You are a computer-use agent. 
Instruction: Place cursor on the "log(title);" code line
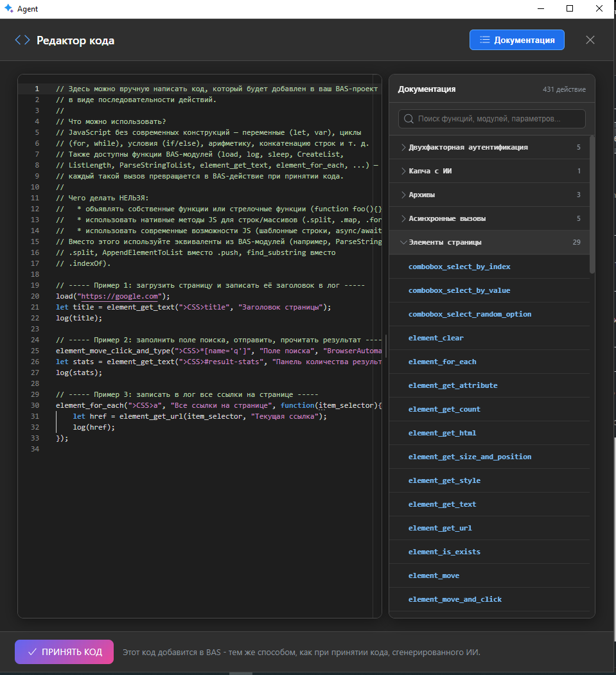click(x=79, y=318)
